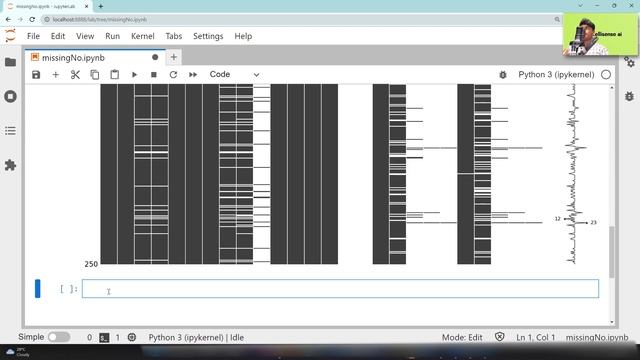
Task: Open a new browser tab with plus
Action: point(100,6)
